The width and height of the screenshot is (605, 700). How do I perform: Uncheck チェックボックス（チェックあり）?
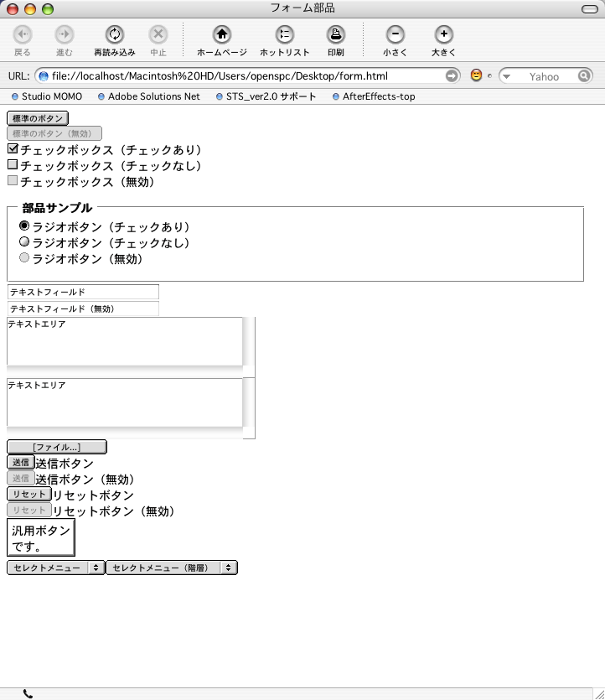(13, 148)
